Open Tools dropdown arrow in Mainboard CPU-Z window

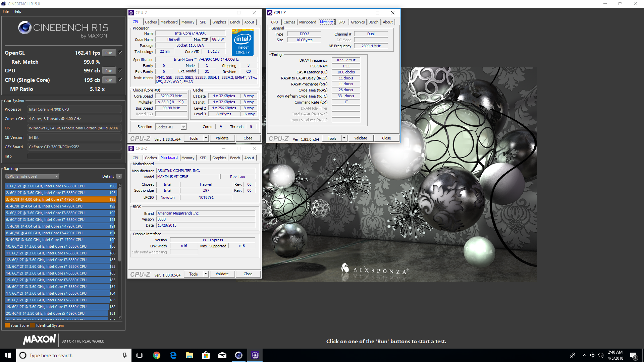pos(206,274)
